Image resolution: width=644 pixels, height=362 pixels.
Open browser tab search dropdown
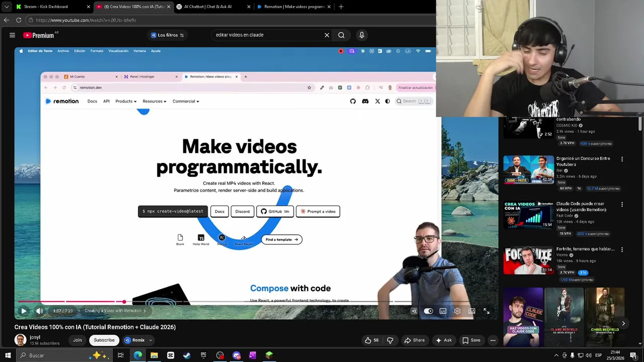click(6, 7)
